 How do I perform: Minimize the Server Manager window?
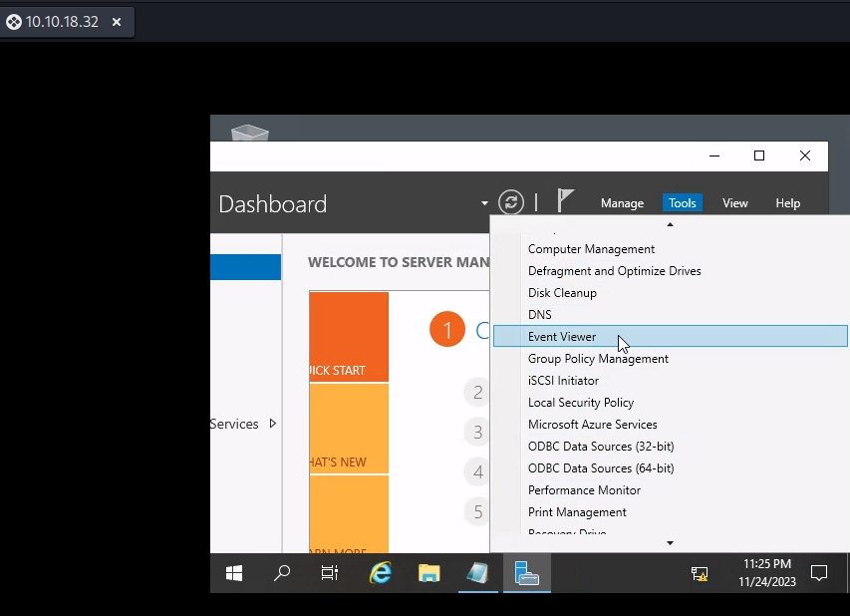714,156
